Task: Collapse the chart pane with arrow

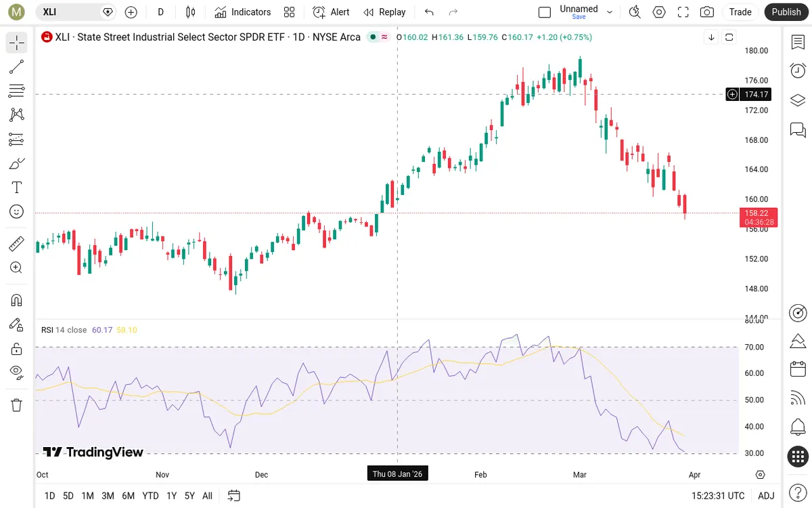Action: (711, 37)
